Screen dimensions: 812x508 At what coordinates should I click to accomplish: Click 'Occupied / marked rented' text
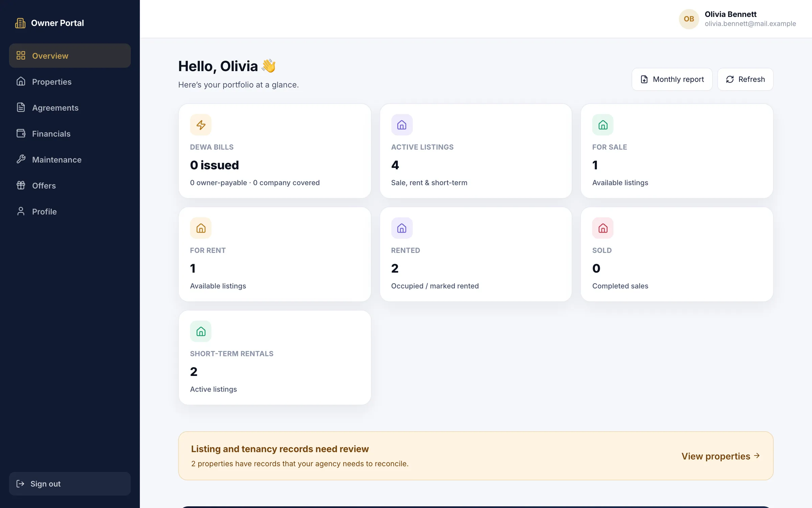point(435,286)
